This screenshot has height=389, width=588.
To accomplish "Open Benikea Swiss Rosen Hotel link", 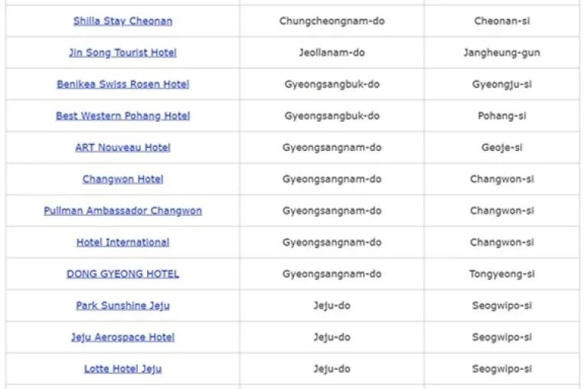I will pyautogui.click(x=122, y=84).
